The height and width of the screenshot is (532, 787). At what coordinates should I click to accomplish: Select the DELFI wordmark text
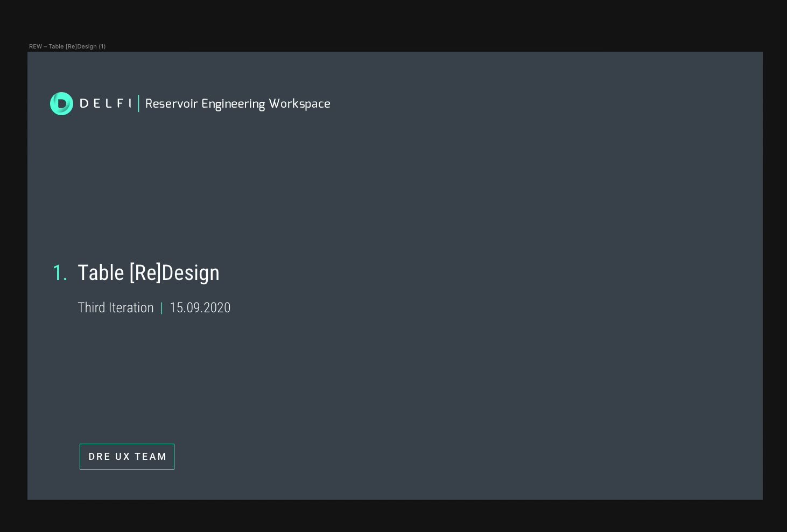click(x=106, y=103)
